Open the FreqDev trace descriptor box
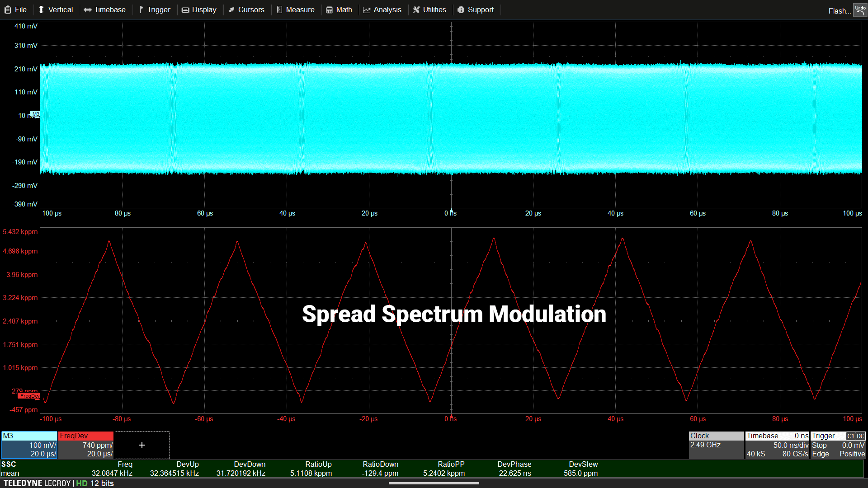 tap(86, 445)
